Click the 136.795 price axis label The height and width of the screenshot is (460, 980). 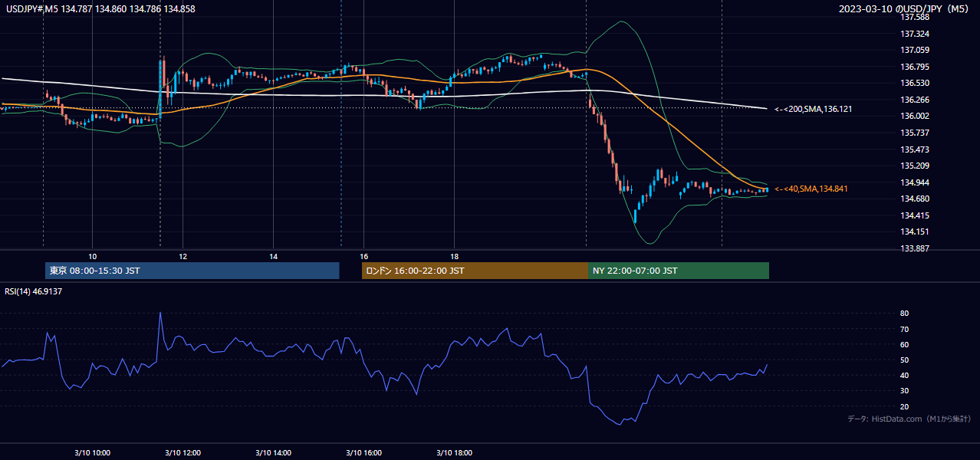pos(916,67)
